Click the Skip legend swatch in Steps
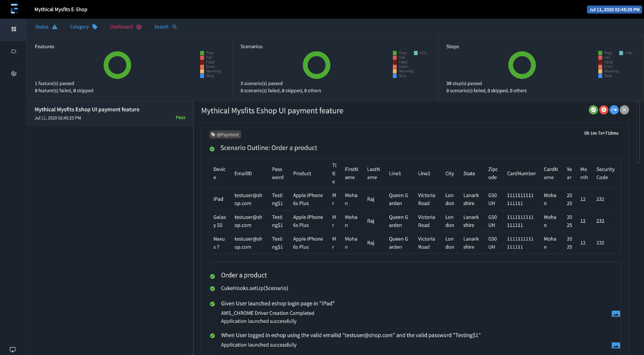 [x=600, y=76]
